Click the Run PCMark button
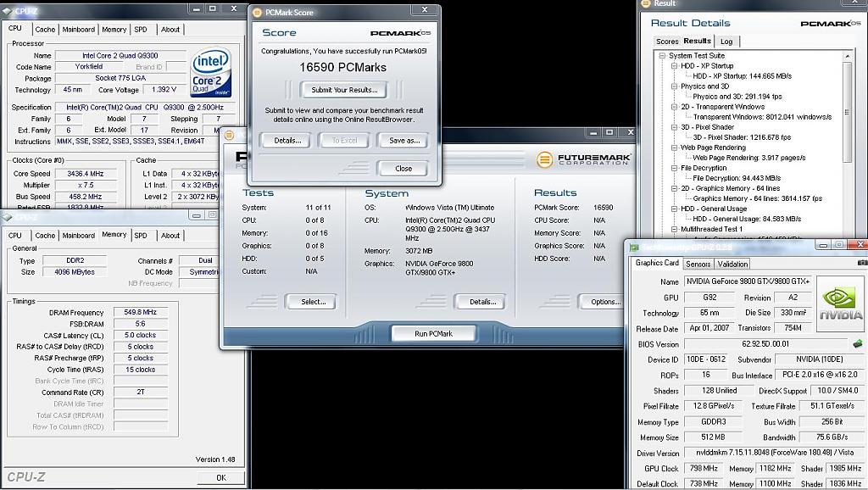Viewport: 868px width, 490px height. tap(433, 334)
